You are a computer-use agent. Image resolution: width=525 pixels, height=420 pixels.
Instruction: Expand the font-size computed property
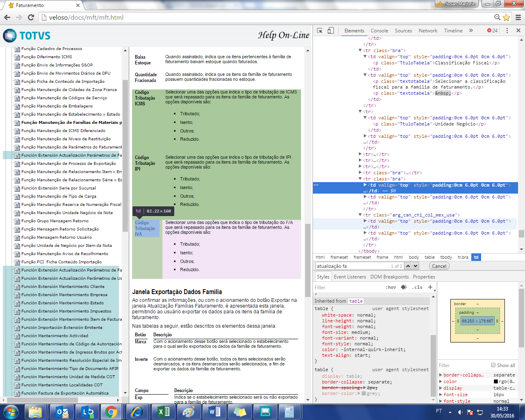click(441, 395)
